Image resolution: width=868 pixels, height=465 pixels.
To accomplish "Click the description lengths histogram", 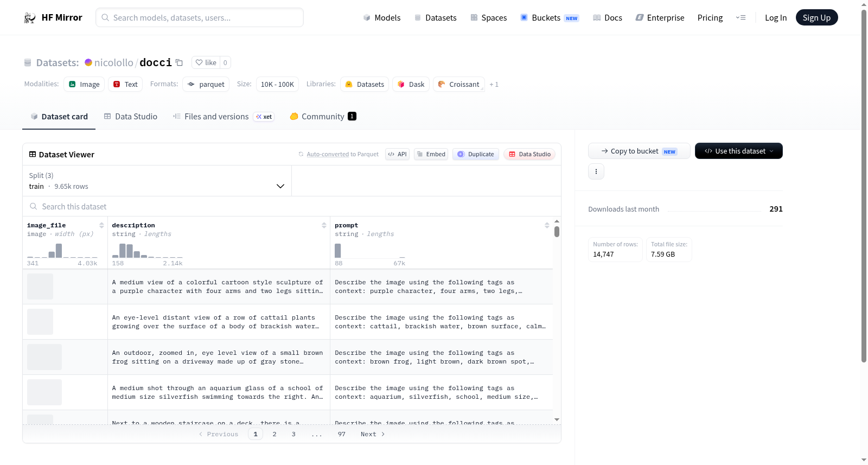I will point(147,250).
